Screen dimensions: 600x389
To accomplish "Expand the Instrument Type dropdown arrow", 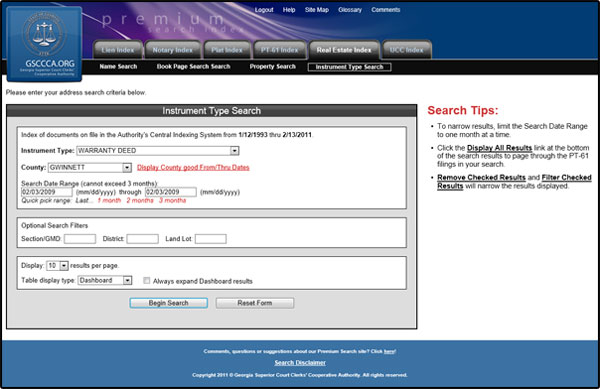I will pos(235,151).
